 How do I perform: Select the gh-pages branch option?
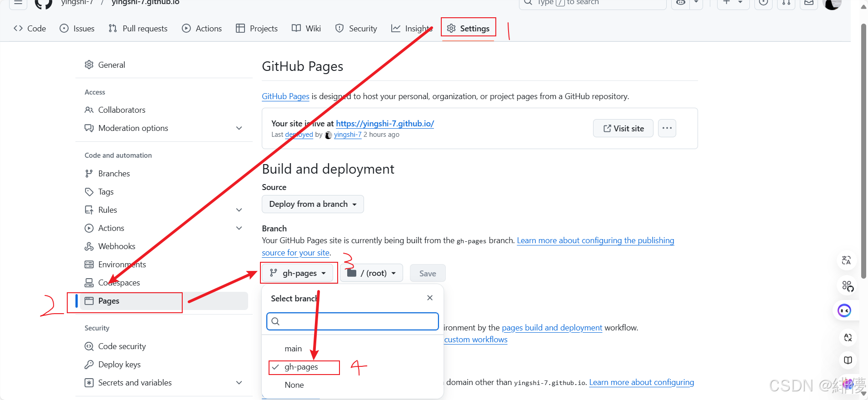301,367
